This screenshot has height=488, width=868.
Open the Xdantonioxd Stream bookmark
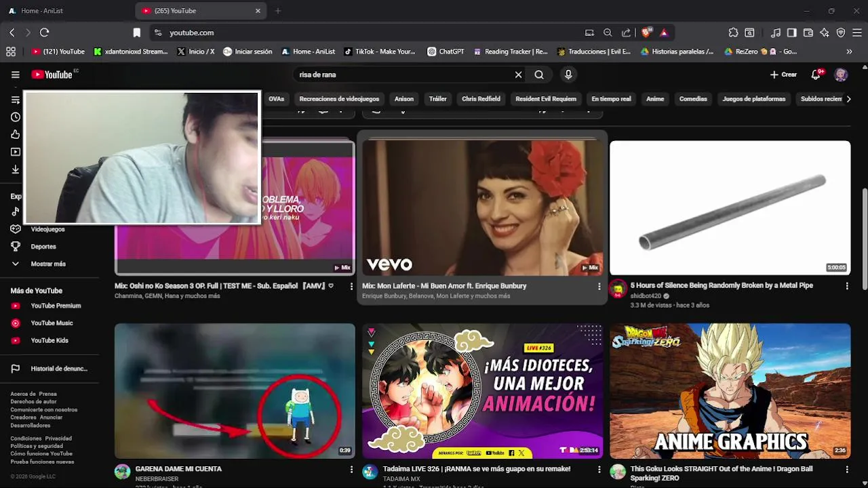click(x=130, y=52)
